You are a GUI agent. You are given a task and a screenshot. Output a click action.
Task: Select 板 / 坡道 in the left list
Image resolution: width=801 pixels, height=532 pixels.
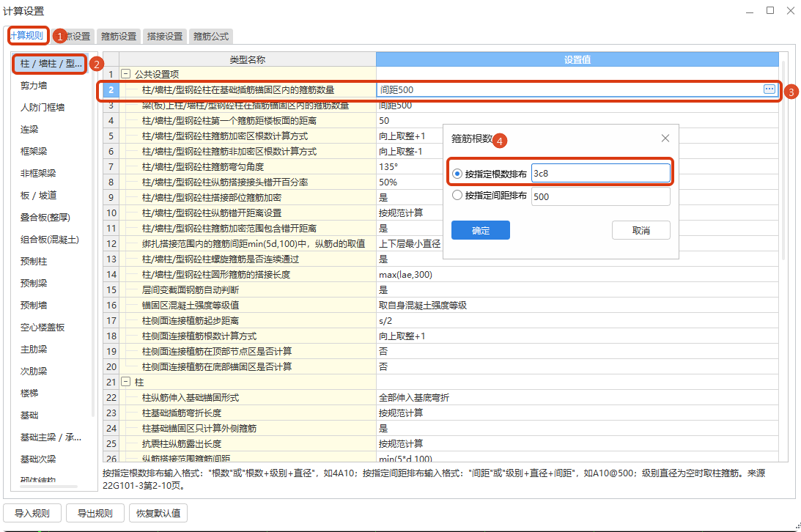tap(38, 195)
